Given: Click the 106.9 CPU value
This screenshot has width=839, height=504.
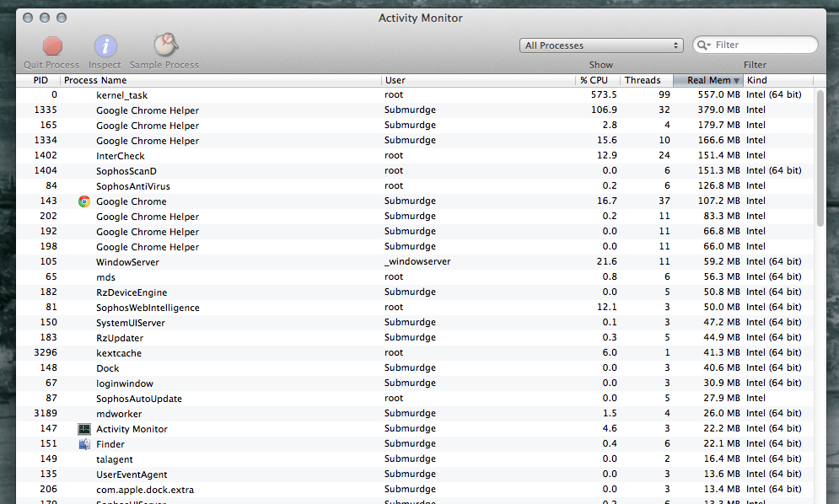Looking at the screenshot, I should [x=604, y=110].
